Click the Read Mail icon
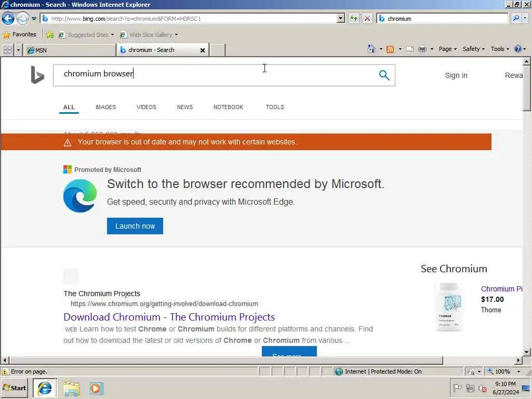The width and height of the screenshot is (532, 399). pos(410,49)
